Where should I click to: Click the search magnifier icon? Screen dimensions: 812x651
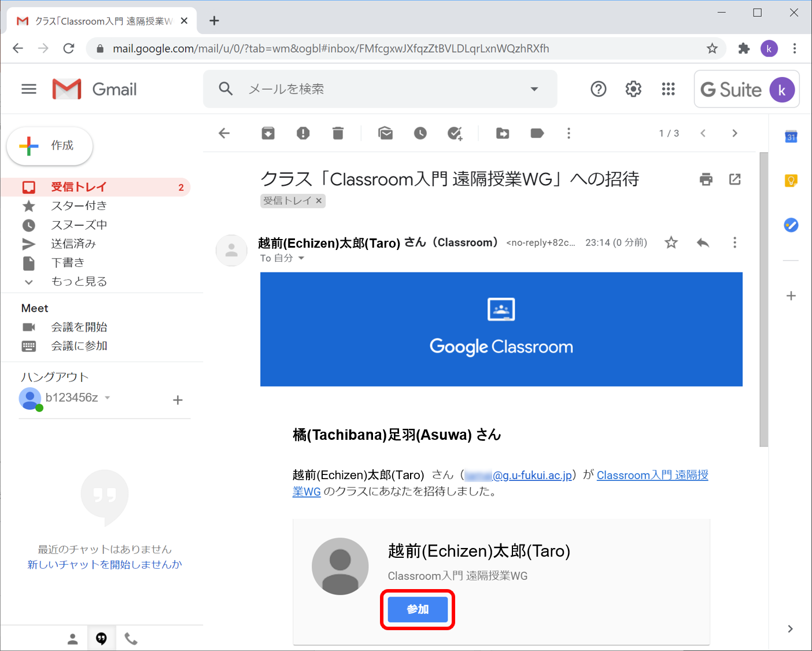pyautogui.click(x=226, y=89)
